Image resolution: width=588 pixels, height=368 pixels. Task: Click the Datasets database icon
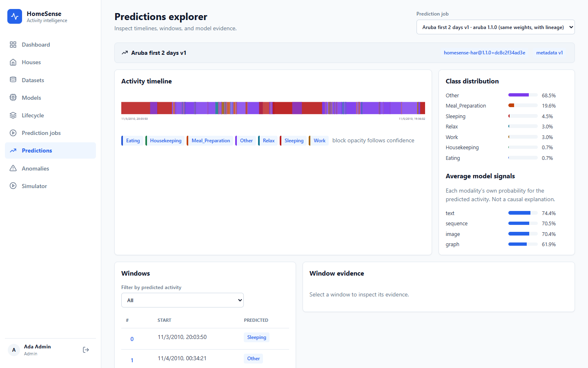coord(13,80)
